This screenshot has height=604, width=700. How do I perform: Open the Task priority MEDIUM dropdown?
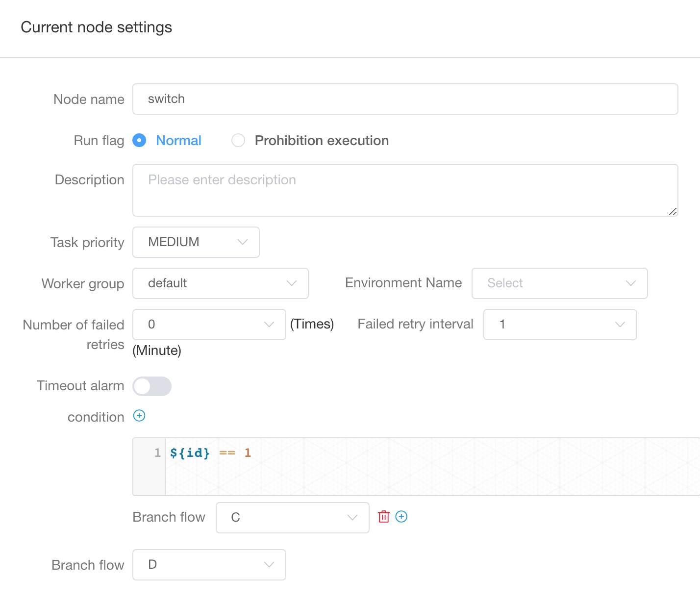[x=196, y=242]
